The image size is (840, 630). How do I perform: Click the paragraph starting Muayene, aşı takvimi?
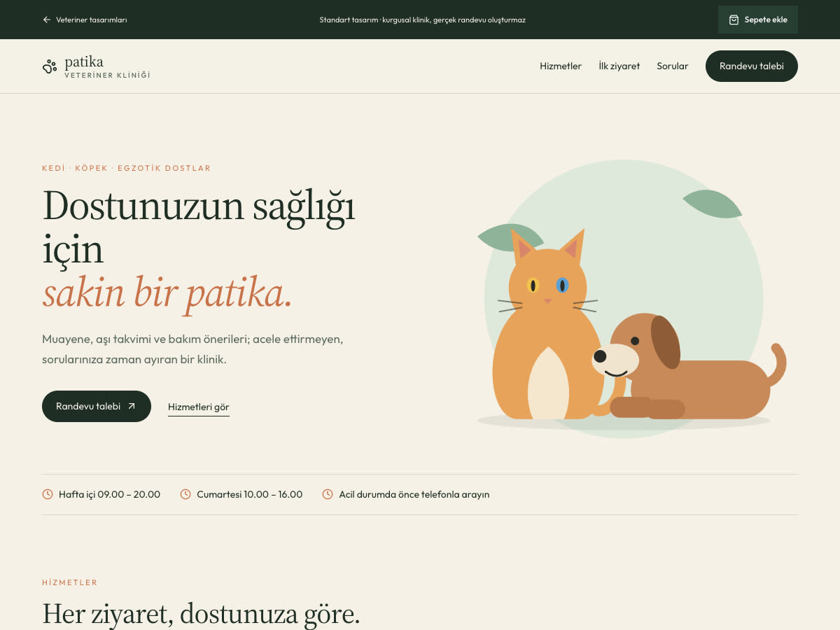pyautogui.click(x=192, y=349)
